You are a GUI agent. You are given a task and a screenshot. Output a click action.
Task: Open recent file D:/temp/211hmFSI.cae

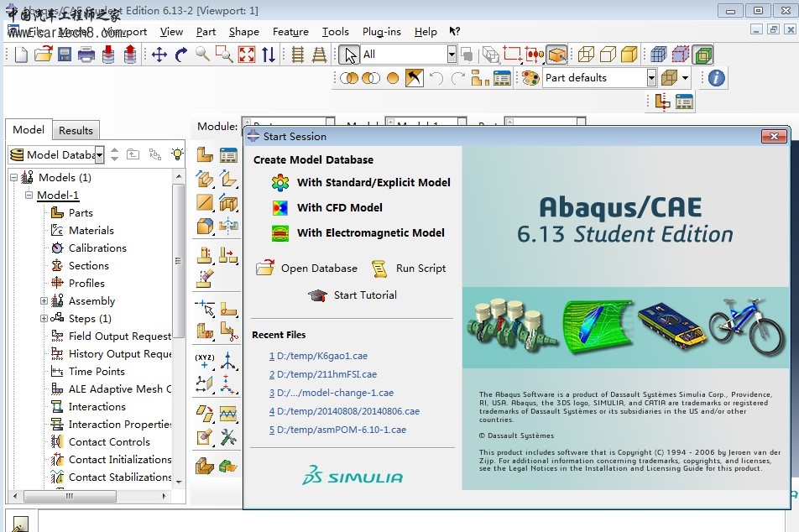pos(323,374)
